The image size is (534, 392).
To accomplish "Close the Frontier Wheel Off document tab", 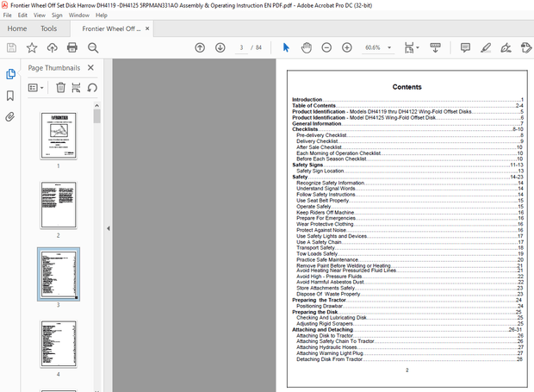I will pyautogui.click(x=147, y=28).
